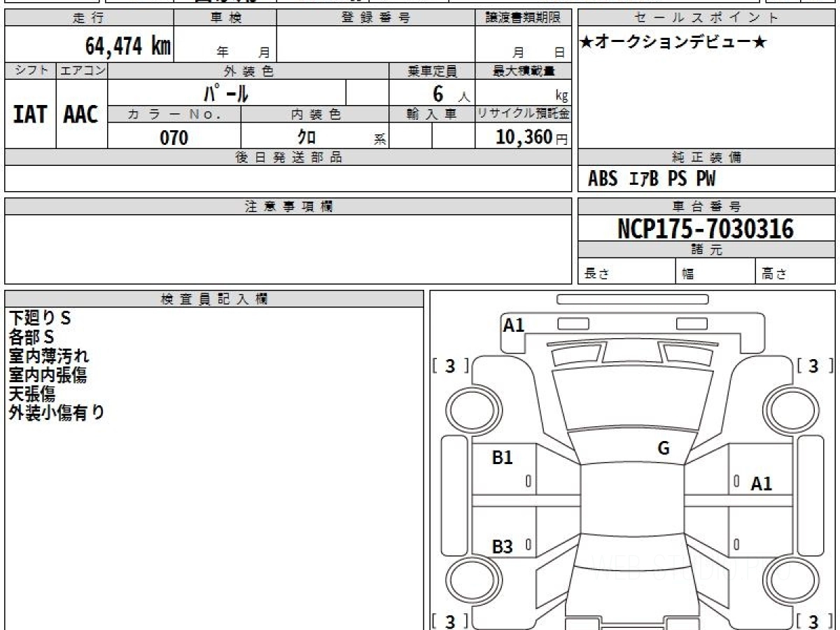Select the B3 damage mark on the diagram

[x=503, y=547]
